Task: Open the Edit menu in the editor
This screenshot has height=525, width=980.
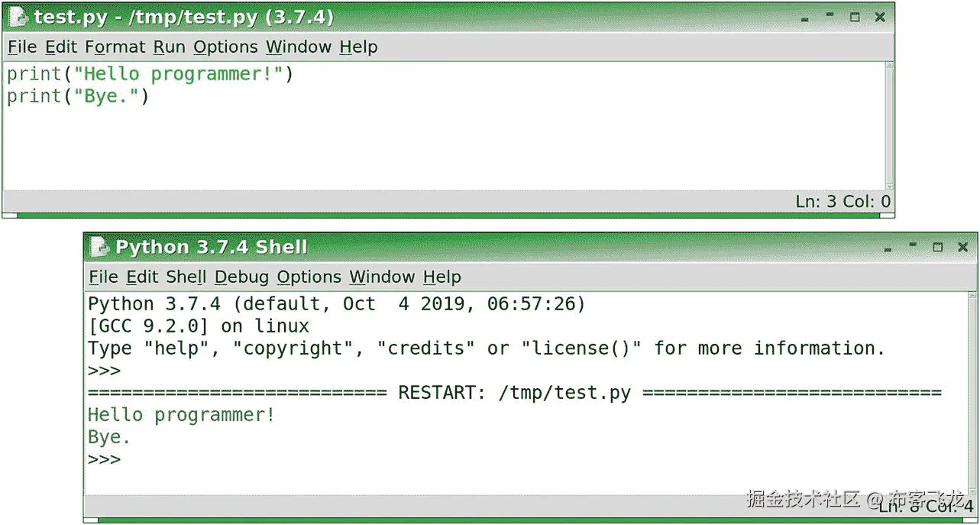Action: tap(61, 47)
